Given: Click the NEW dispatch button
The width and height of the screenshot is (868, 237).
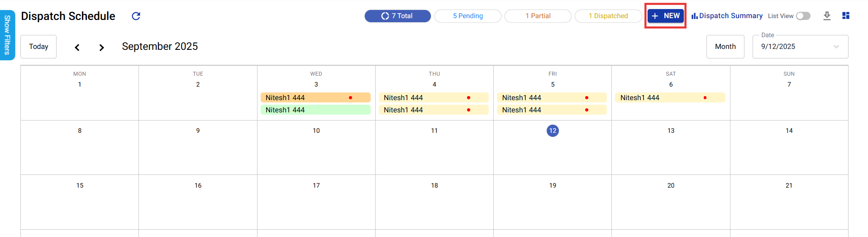Looking at the screenshot, I should (665, 16).
